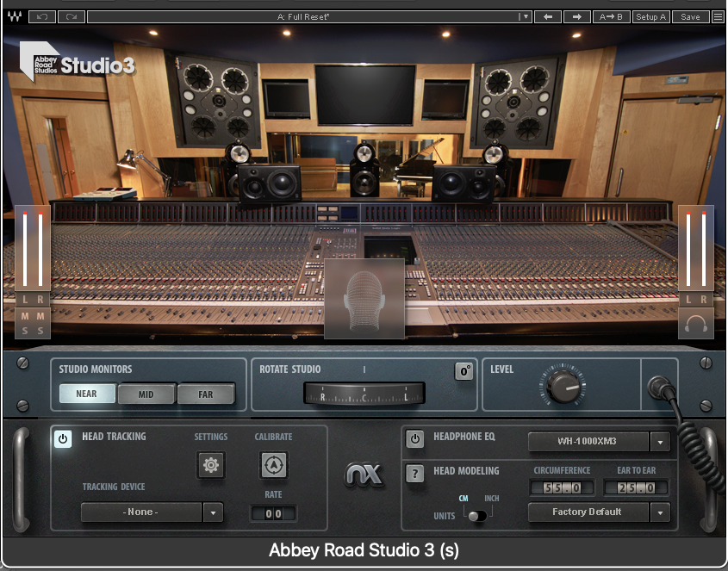Click the -None- tracking device field
728x571 pixels.
(x=141, y=512)
